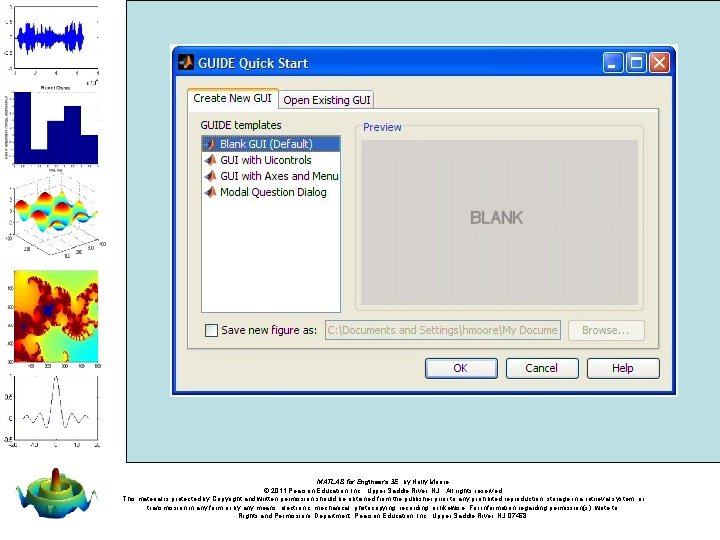Viewport: 720px width, 540px height.
Task: Click the save figure path field
Action: pyautogui.click(x=443, y=331)
